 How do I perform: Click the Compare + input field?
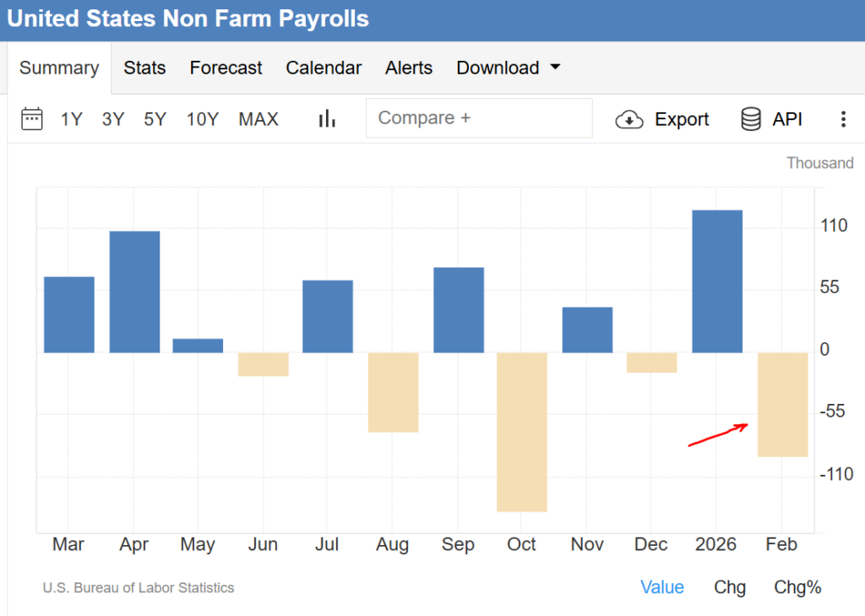point(479,118)
